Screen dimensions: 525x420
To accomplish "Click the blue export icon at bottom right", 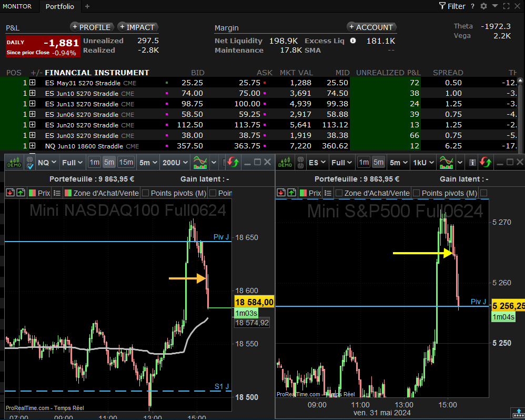I will tap(519, 413).
